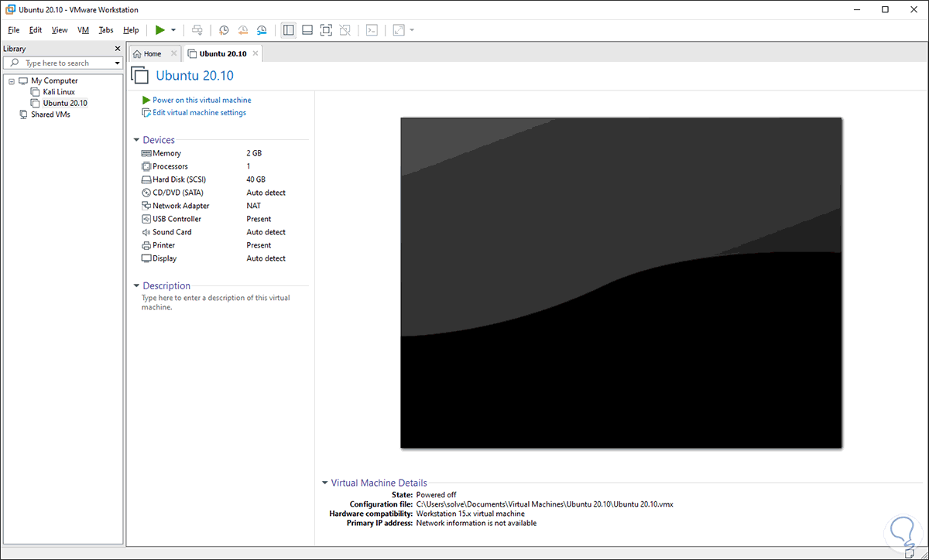Collapse the Description section
Screen dimensions: 929x560
136,285
